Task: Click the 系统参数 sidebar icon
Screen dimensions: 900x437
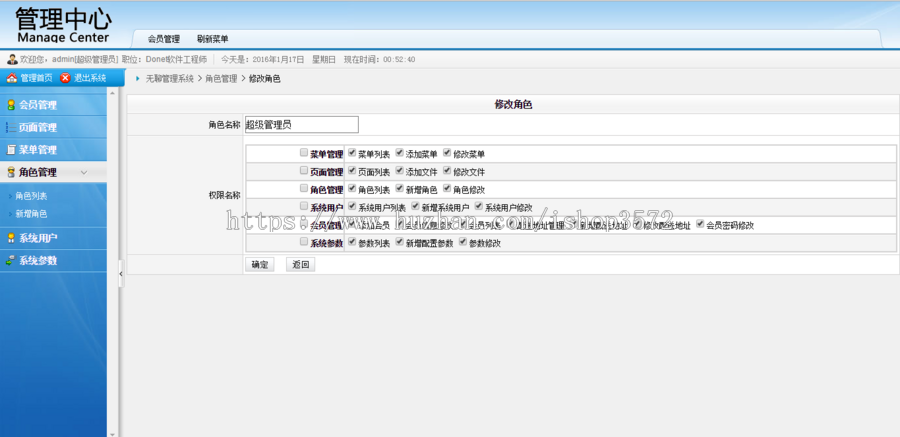Action: 10,260
